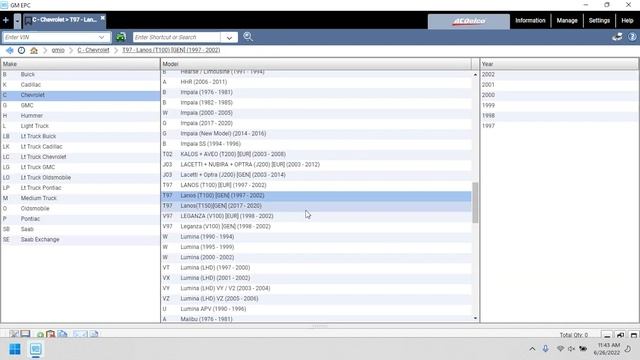Select Saab Exchange make
Image resolution: width=640 pixels, height=360 pixels.
[x=80, y=239]
